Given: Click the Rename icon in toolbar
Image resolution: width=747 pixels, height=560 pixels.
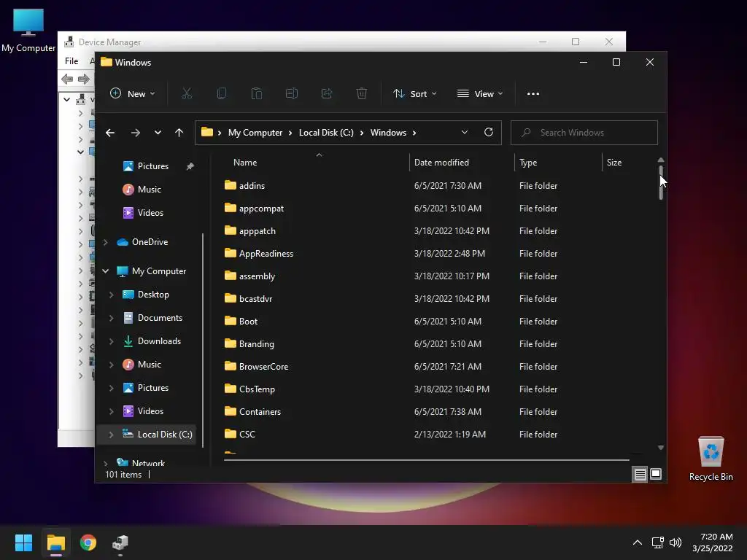Looking at the screenshot, I should click(292, 94).
